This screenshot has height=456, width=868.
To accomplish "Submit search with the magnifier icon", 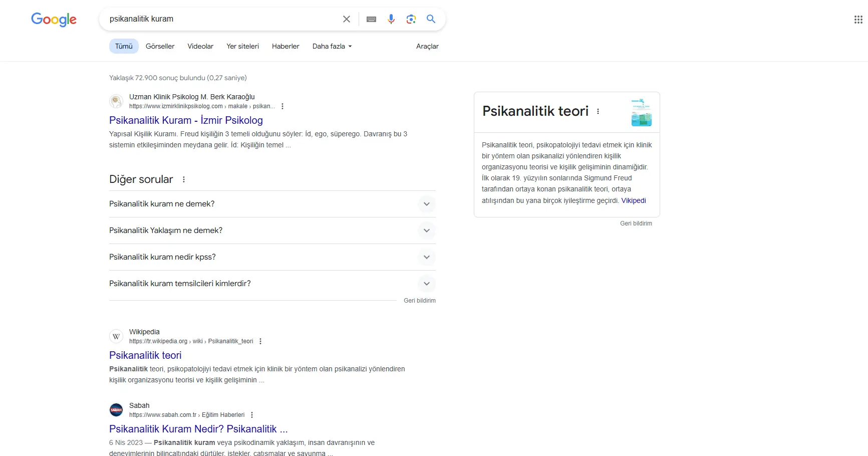I will click(431, 19).
